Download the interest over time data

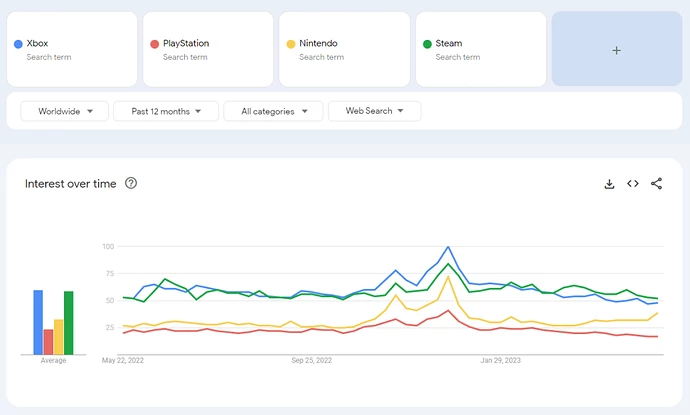(609, 184)
